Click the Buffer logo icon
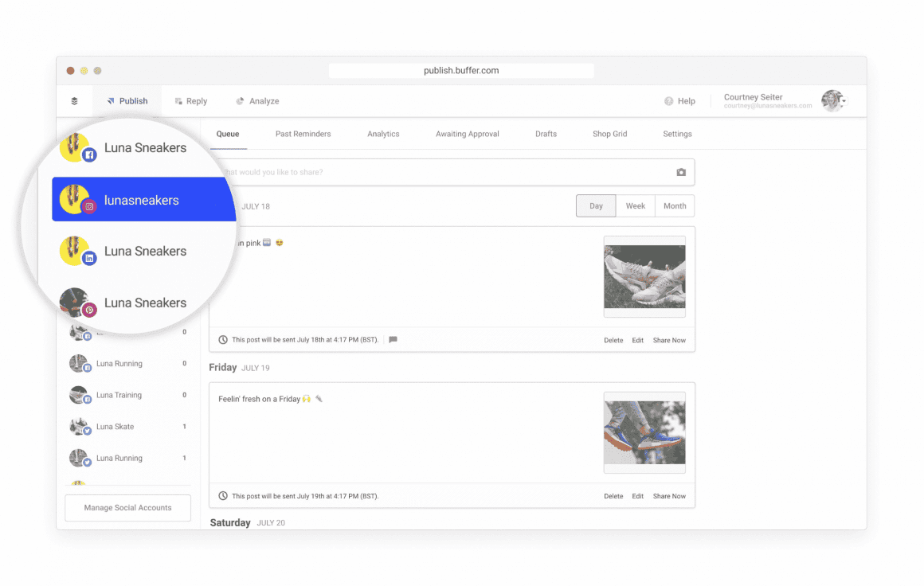924x586 pixels. point(74,101)
